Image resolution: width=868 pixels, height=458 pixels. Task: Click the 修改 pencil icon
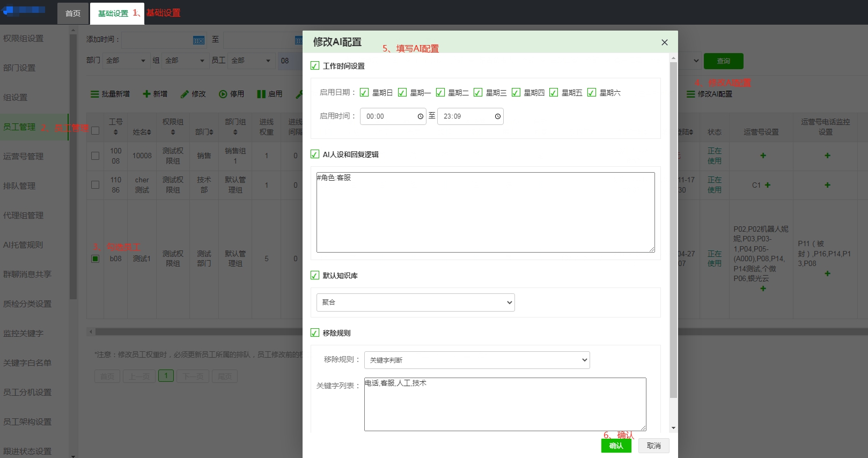185,94
